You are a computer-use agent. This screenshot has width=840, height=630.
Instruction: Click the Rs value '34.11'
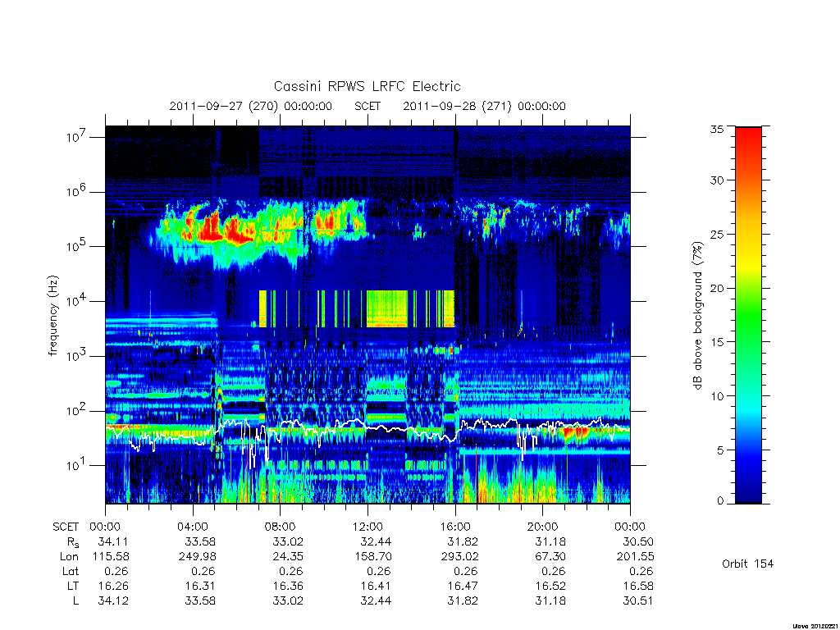tap(113, 541)
